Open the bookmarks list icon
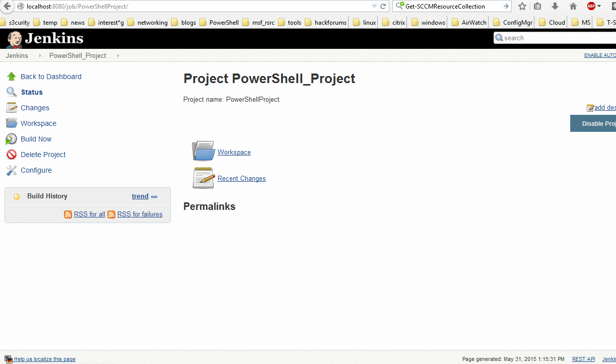The height and width of the screenshot is (364, 616). 537,6
